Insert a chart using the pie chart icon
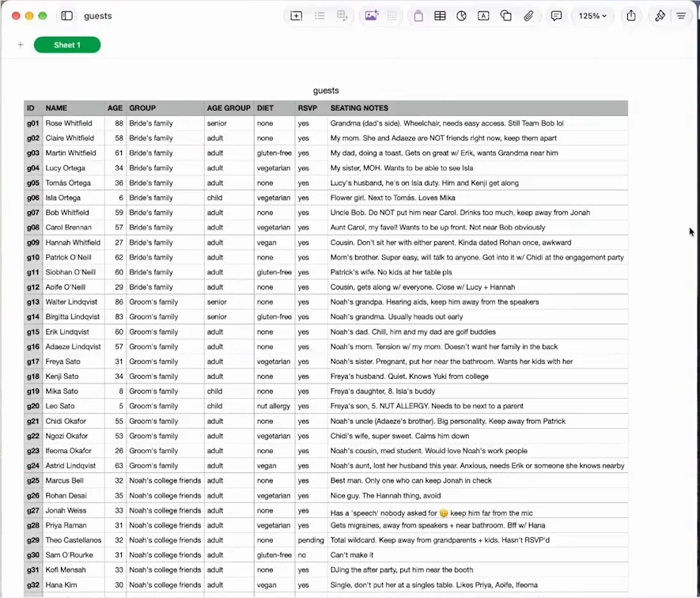This screenshot has height=598, width=700. point(462,16)
